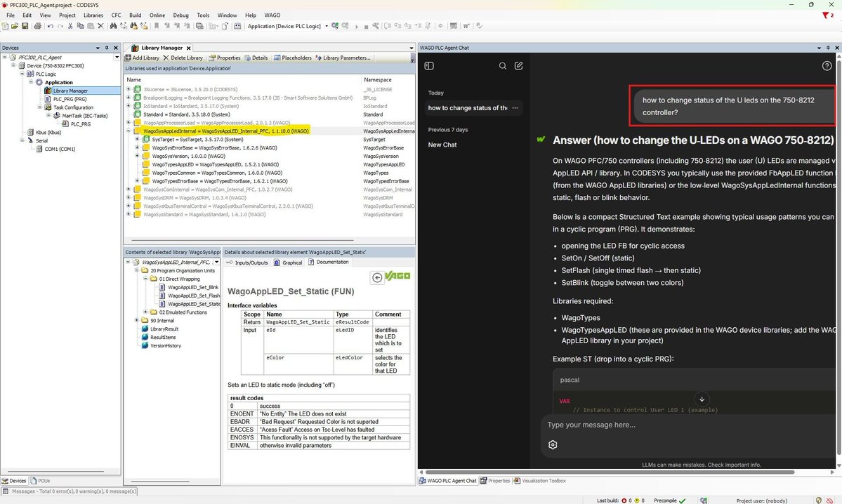Click the Find binoculars icon
The image size is (842, 504).
point(113,26)
